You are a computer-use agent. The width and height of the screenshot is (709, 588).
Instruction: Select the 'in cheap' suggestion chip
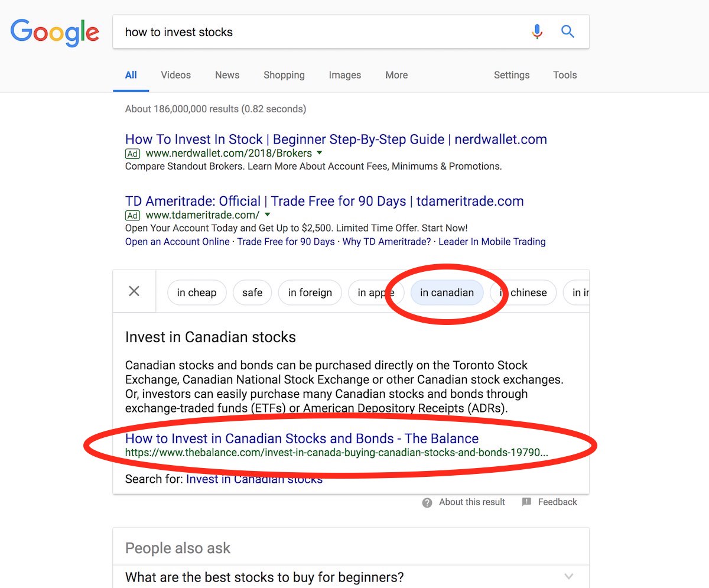pos(197,293)
